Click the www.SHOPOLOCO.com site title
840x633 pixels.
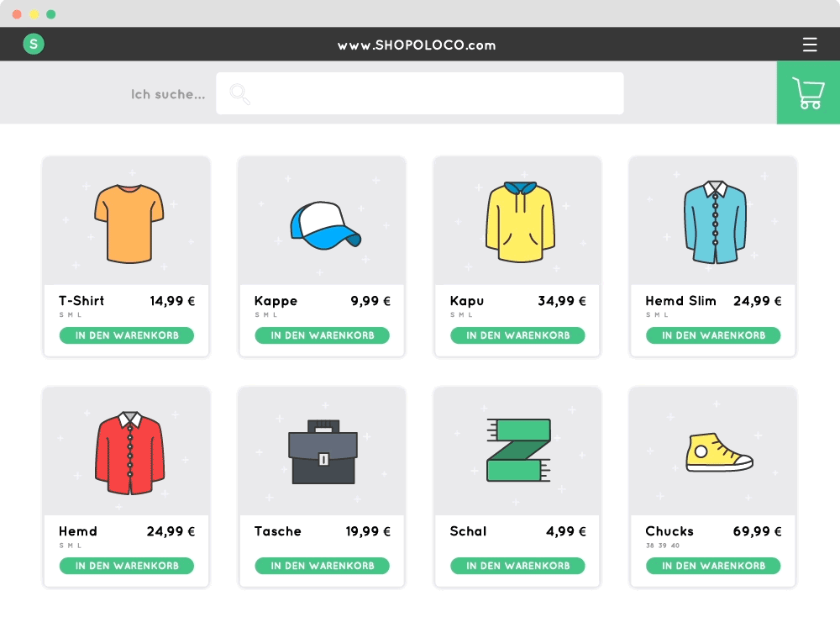pos(417,45)
